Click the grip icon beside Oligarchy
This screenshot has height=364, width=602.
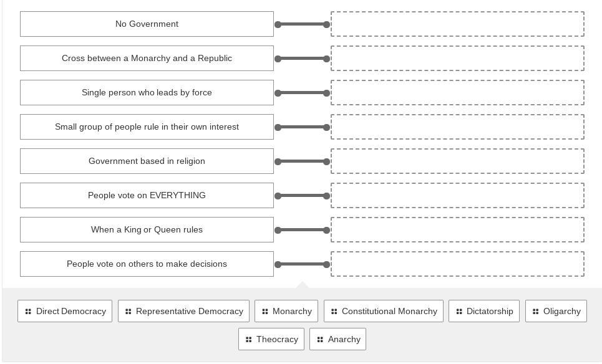[x=535, y=312]
